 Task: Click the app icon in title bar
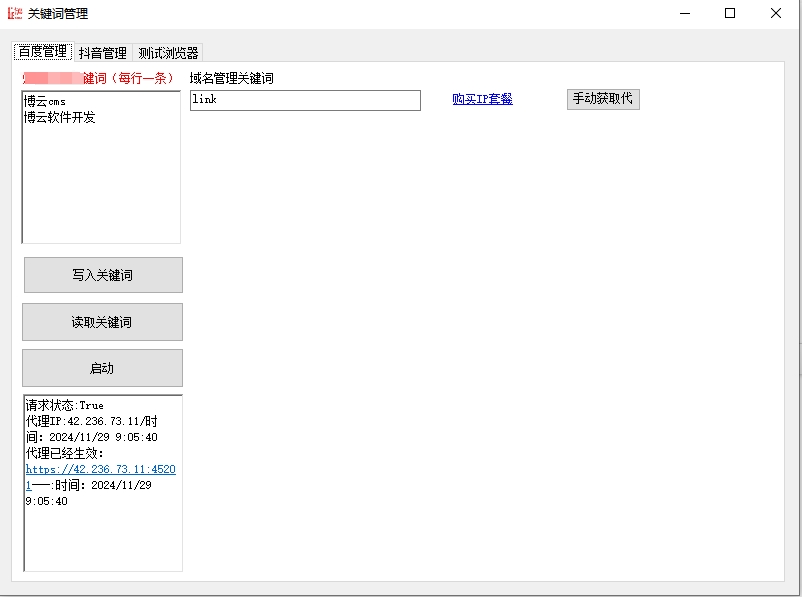(x=14, y=14)
